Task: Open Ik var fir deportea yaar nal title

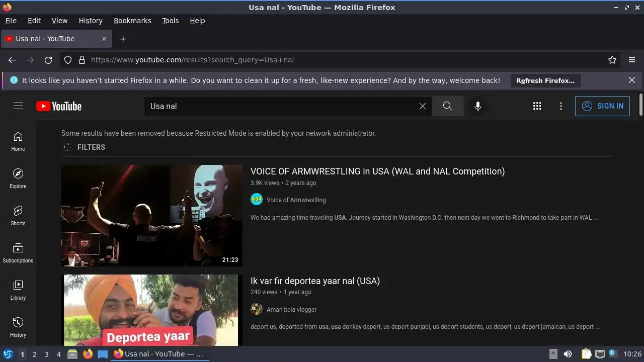Action: (x=315, y=281)
